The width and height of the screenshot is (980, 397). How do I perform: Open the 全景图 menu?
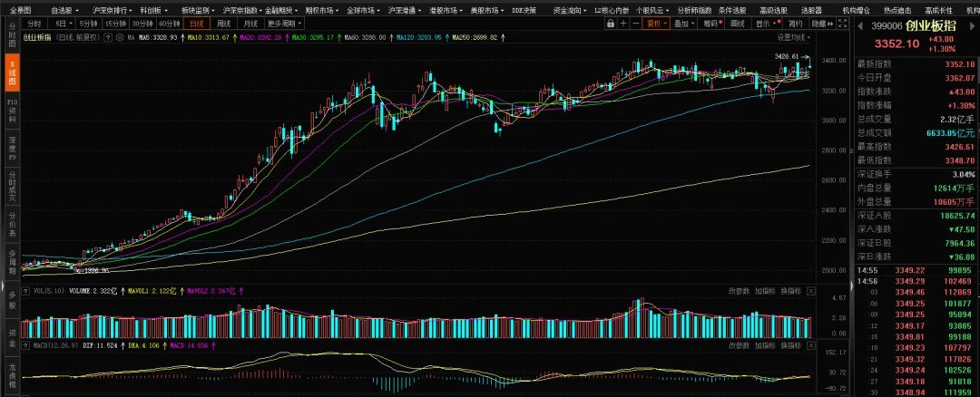pos(20,11)
